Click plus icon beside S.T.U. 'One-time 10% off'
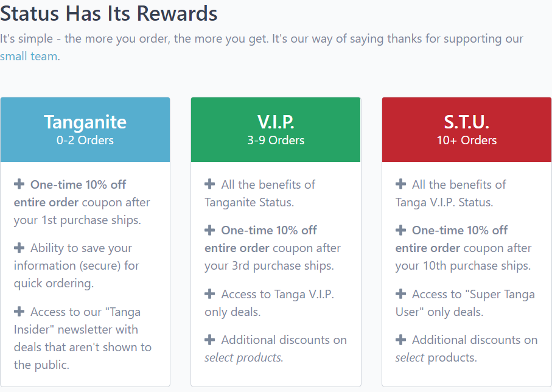The image size is (552, 392). point(400,230)
